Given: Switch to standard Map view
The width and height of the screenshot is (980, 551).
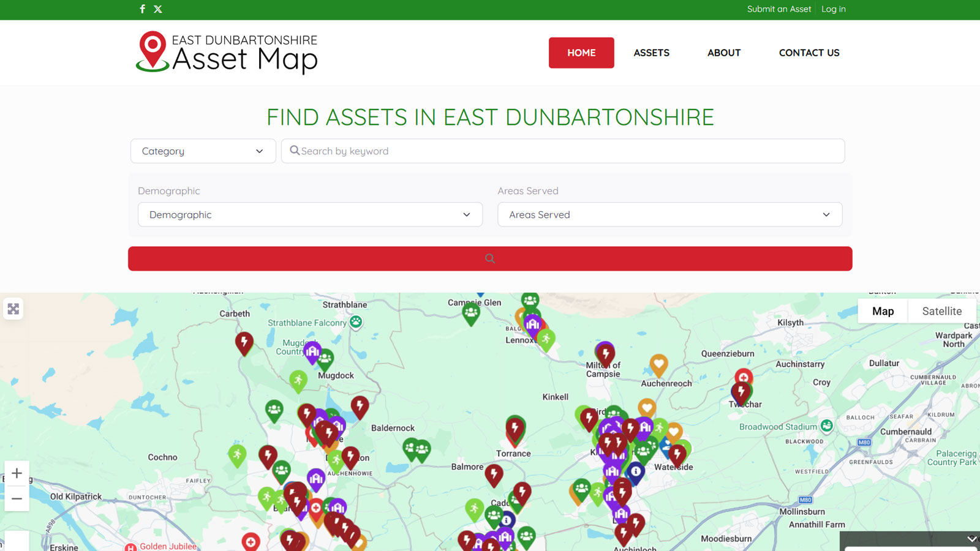Looking at the screenshot, I should click(883, 311).
